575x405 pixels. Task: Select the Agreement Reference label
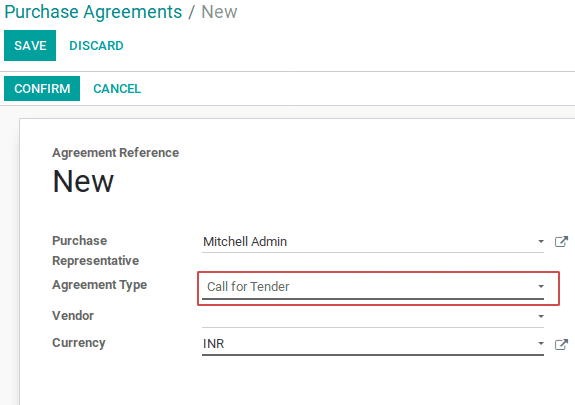(116, 153)
